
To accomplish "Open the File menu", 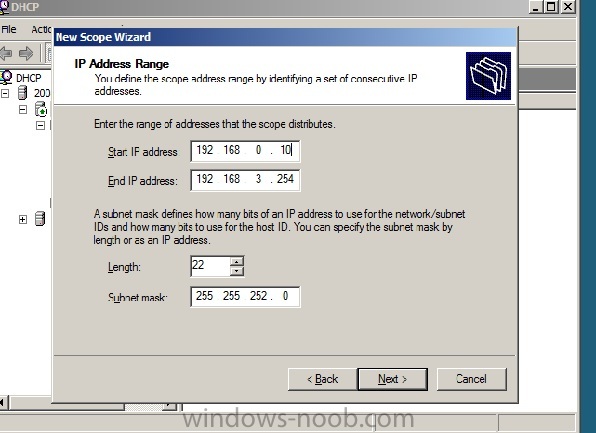I will pos(9,29).
